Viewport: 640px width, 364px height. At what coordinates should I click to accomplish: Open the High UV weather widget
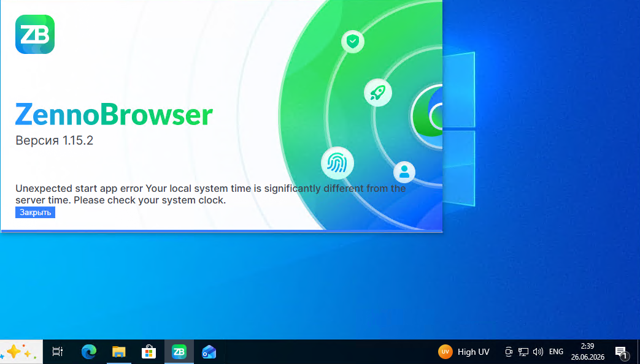click(x=464, y=352)
